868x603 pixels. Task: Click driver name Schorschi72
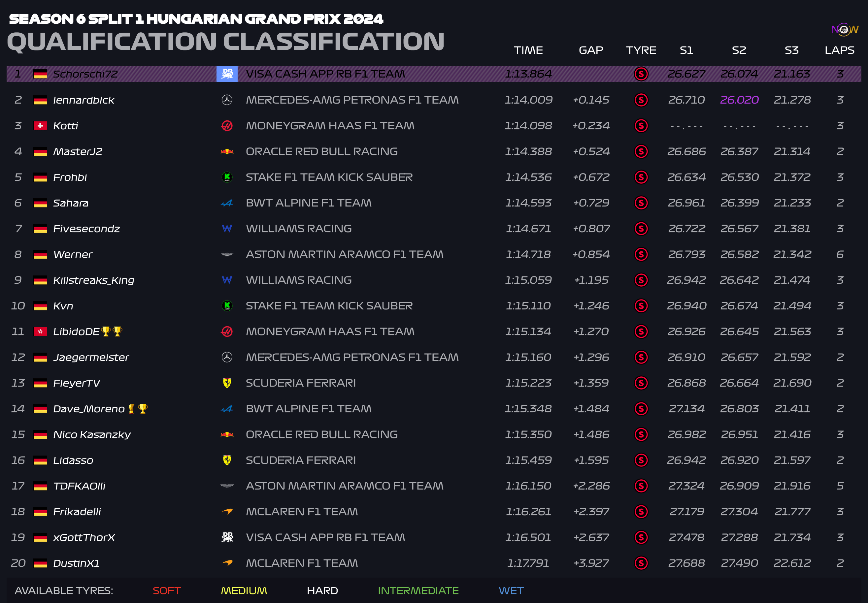(85, 74)
